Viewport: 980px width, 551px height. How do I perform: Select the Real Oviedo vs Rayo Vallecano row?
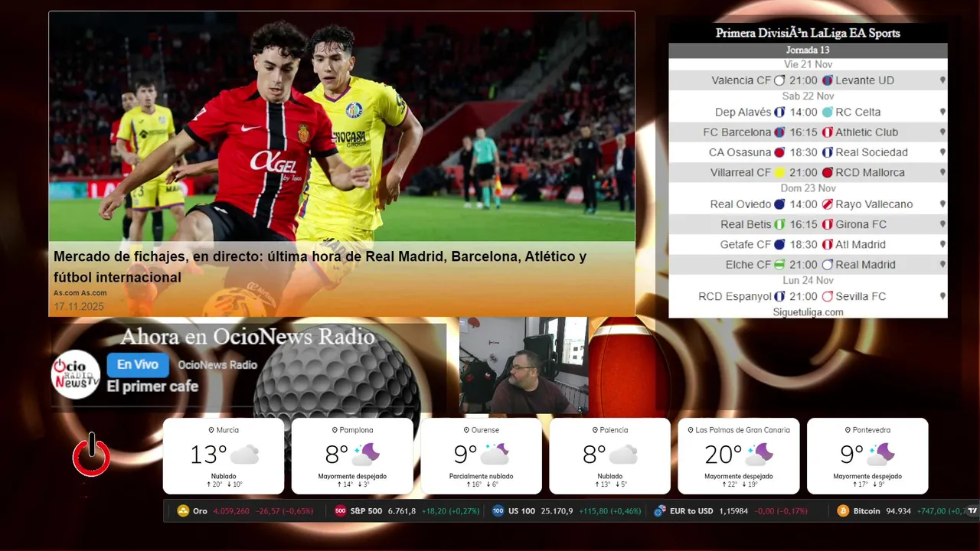pyautogui.click(x=808, y=204)
